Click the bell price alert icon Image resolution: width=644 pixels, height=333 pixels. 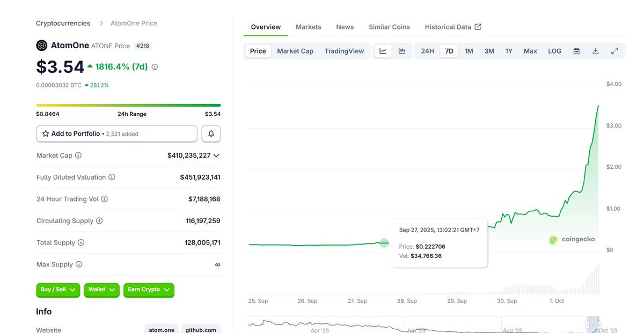pos(211,134)
